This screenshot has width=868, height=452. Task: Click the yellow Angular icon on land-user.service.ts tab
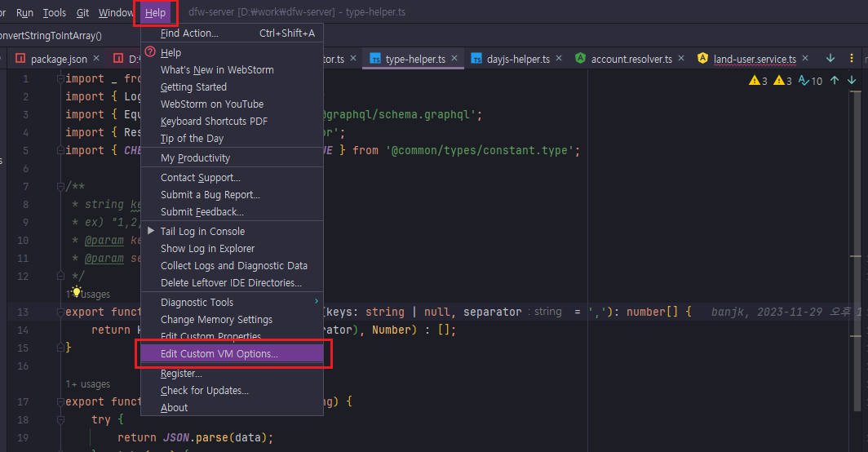702,58
